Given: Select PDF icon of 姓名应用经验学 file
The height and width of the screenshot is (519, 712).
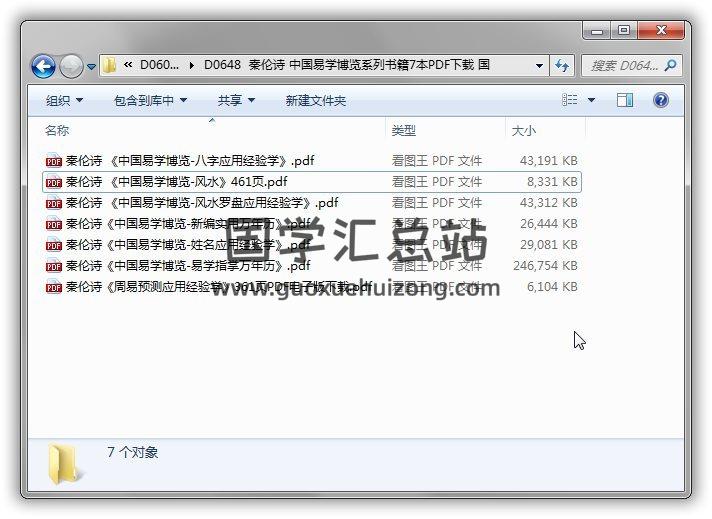Looking at the screenshot, I should [54, 245].
